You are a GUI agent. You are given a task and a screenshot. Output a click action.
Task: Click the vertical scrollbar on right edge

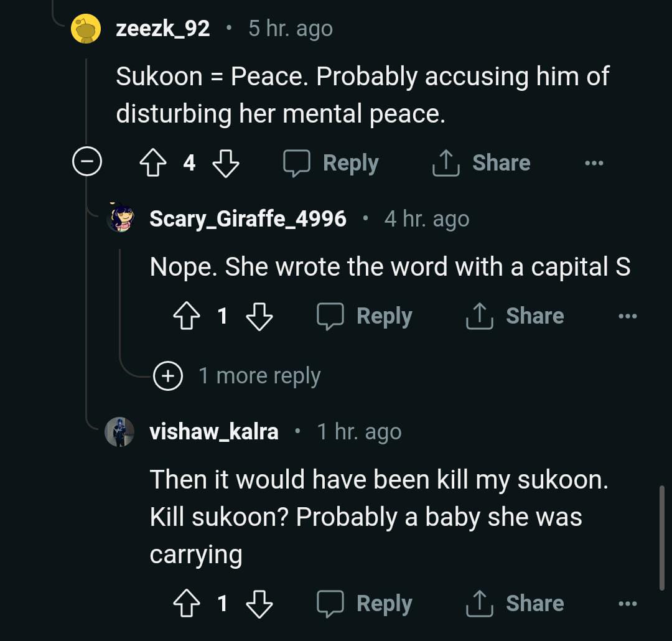(661, 537)
